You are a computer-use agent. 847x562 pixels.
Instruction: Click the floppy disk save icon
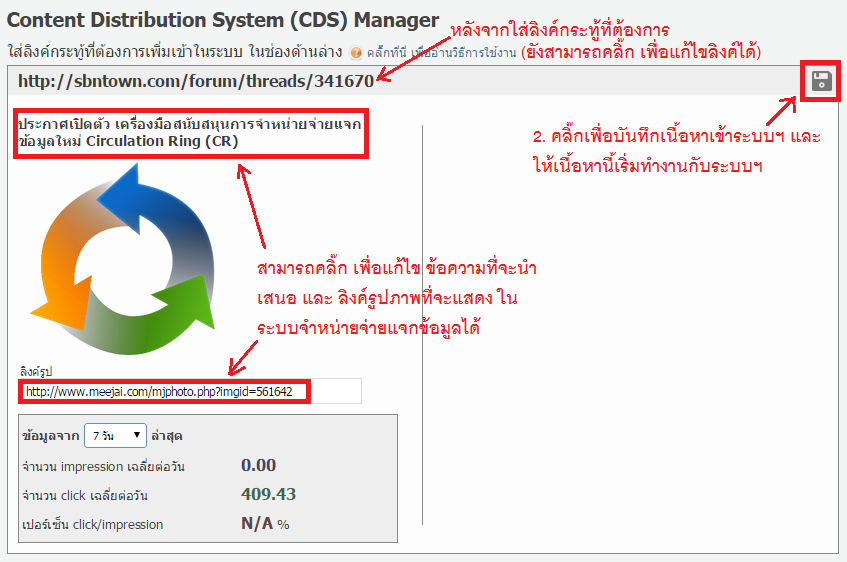pos(821,82)
